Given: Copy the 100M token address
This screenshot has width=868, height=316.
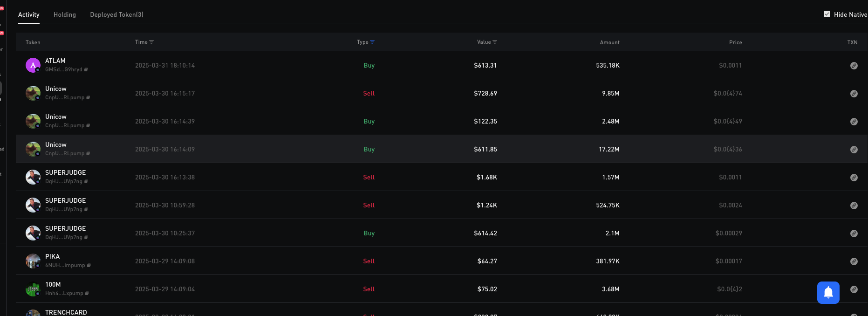Looking at the screenshot, I should click(87, 294).
